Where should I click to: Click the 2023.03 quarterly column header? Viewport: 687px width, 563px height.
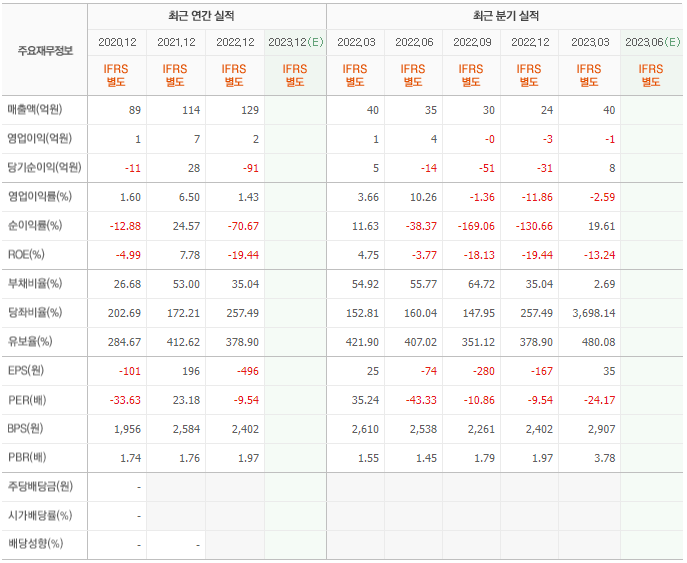click(x=590, y=42)
